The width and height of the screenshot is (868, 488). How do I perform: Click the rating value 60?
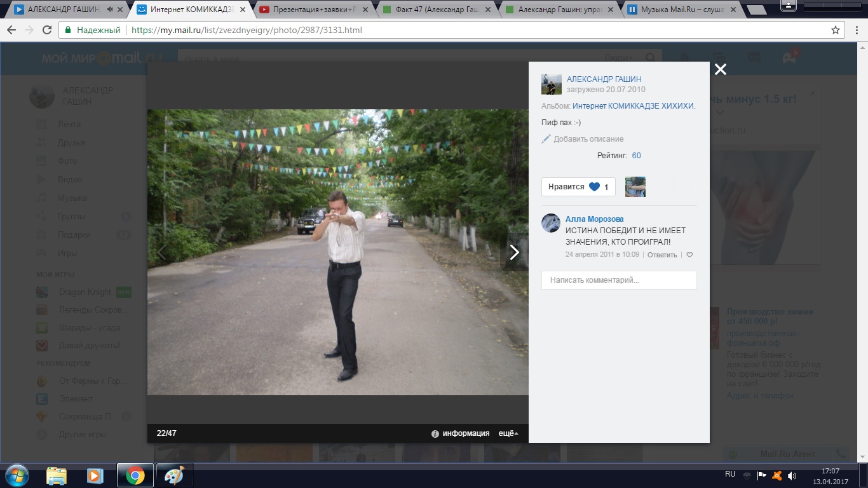637,155
